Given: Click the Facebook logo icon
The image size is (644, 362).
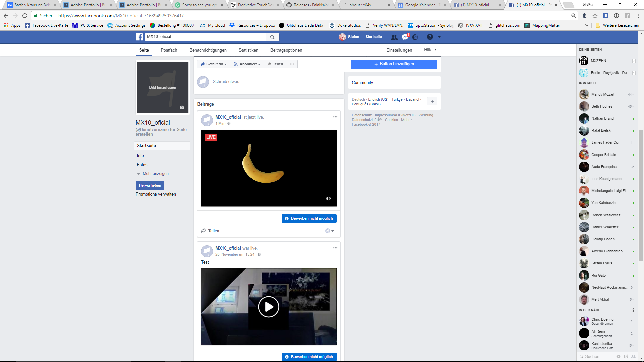Looking at the screenshot, I should 139,37.
